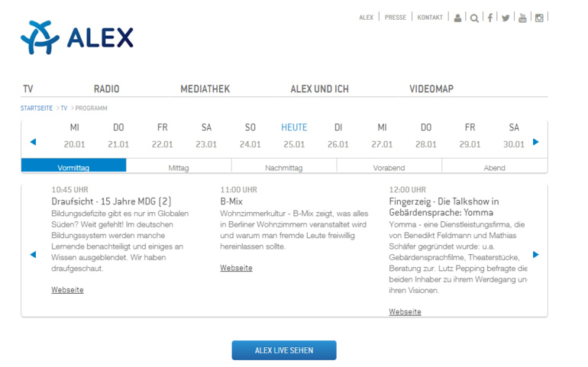Viewport: 588px width, 367px height.
Task: Open the RADIO main menu
Action: tap(106, 89)
